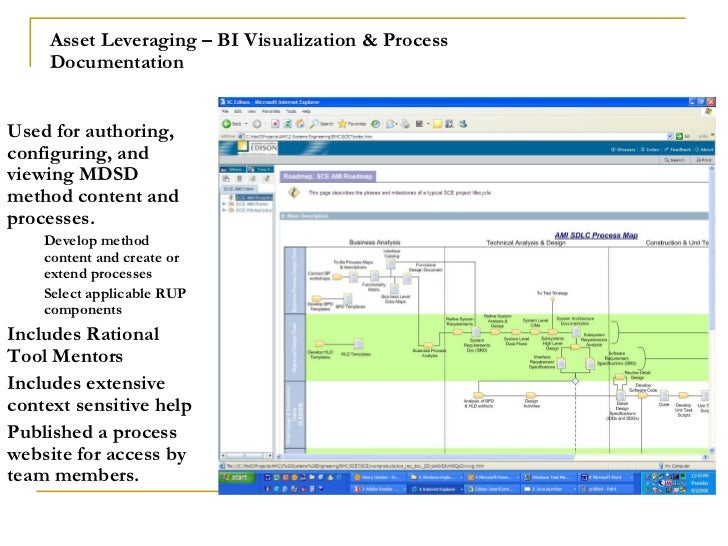Open the browsing History icon
This screenshot has height=546, width=728.
coord(376,124)
